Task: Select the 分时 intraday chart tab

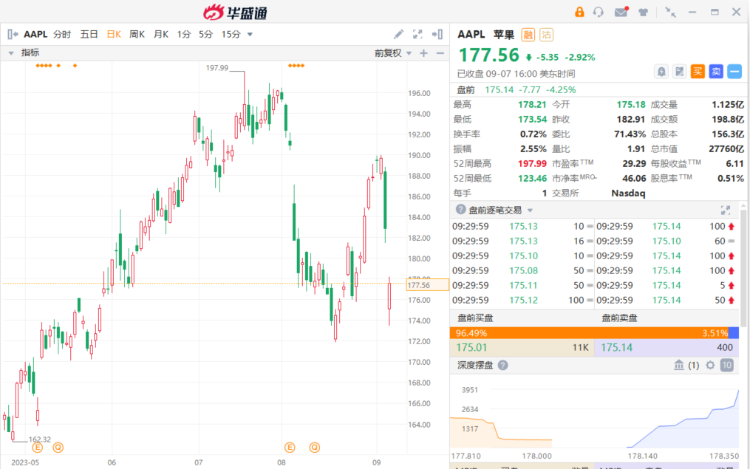Action: pyautogui.click(x=62, y=34)
